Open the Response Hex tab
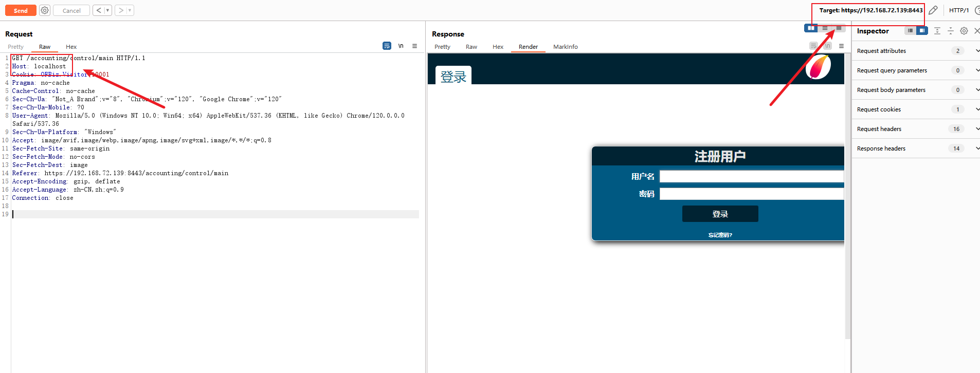The height and width of the screenshot is (373, 980). pyautogui.click(x=498, y=47)
